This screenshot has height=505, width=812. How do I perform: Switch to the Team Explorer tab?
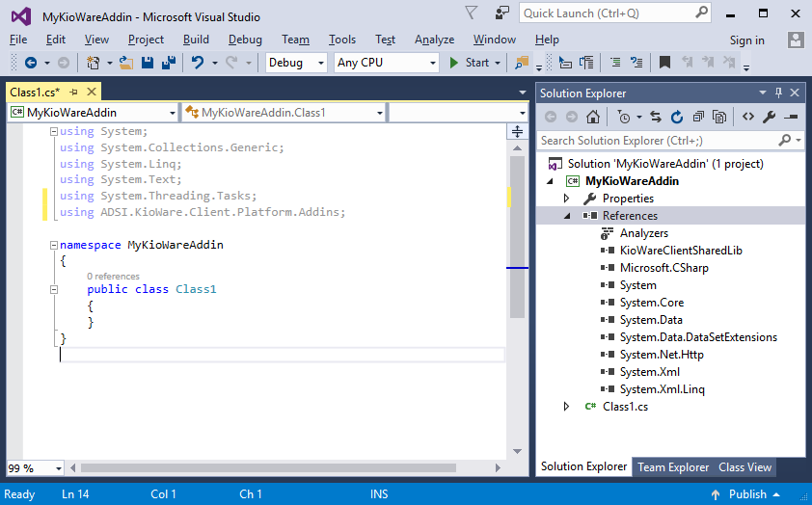click(673, 467)
